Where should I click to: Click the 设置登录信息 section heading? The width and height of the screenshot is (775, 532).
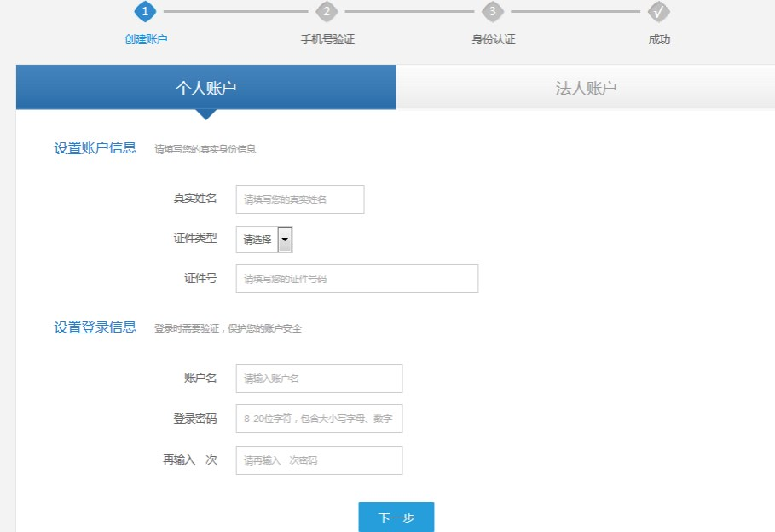tap(95, 327)
